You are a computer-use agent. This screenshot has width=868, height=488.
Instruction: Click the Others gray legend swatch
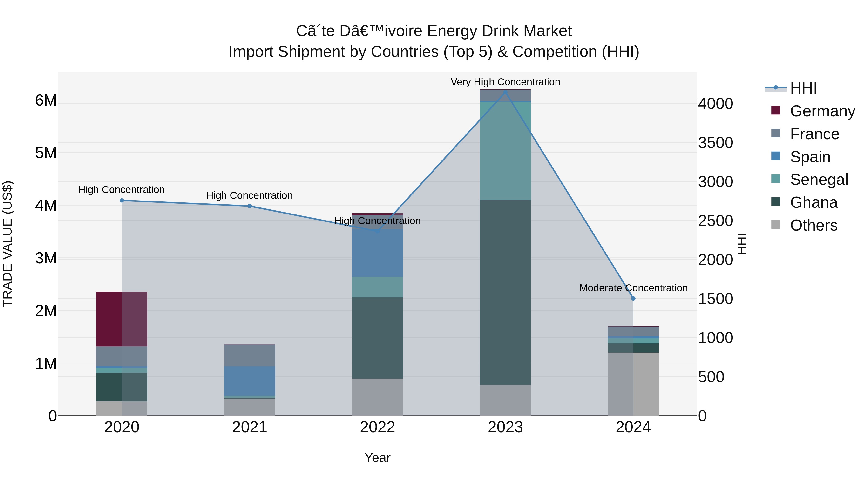coord(776,224)
